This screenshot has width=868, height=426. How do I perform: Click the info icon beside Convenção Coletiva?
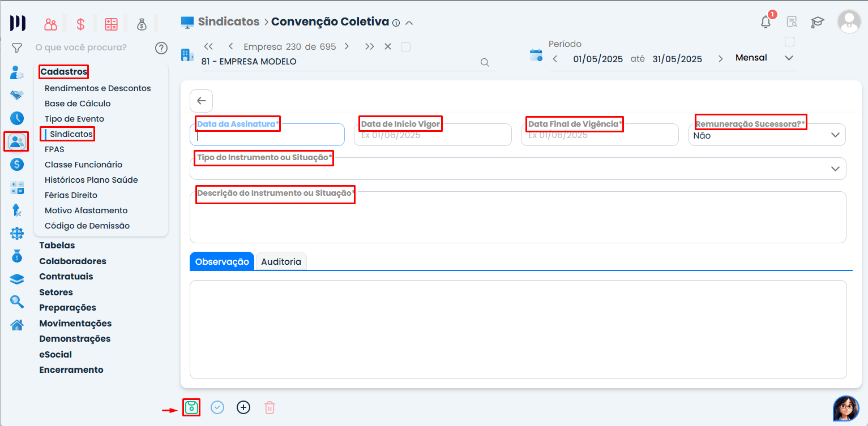[x=396, y=23]
